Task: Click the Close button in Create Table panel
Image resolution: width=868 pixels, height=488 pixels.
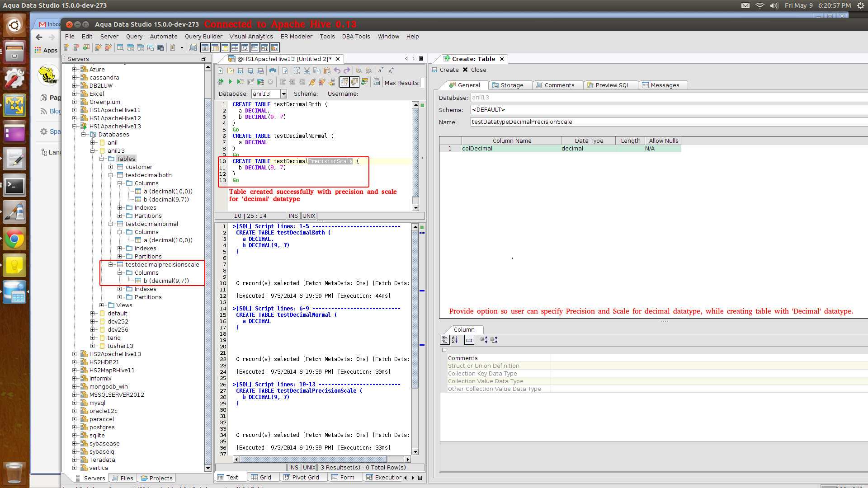Action: tap(474, 70)
